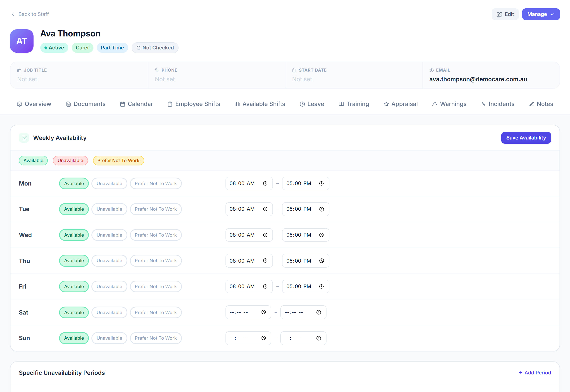Open the Friday start time clock picker

coord(265,286)
